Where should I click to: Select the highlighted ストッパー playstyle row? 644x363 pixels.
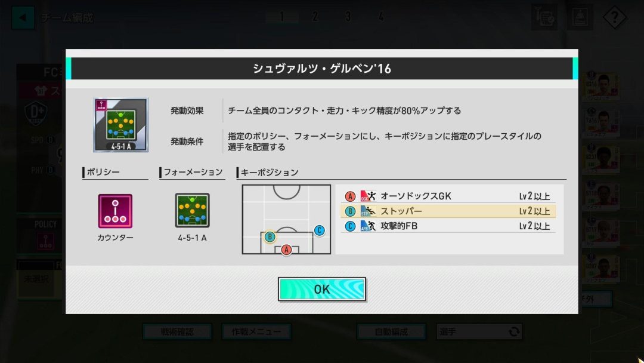tap(448, 211)
